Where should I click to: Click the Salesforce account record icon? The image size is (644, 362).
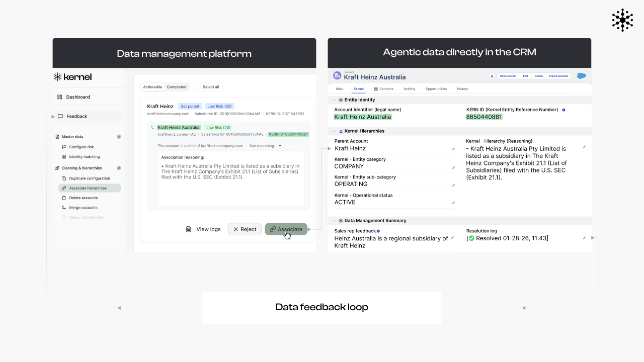[x=337, y=75]
